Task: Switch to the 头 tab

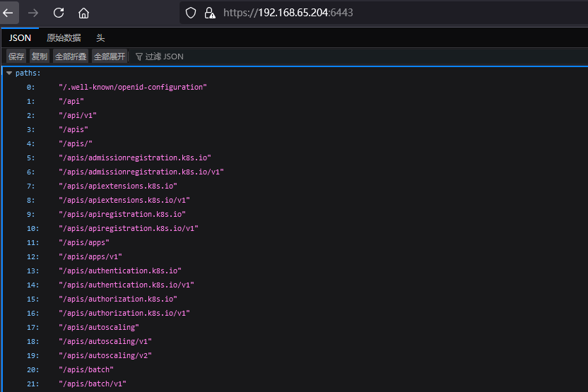Action: click(100, 38)
